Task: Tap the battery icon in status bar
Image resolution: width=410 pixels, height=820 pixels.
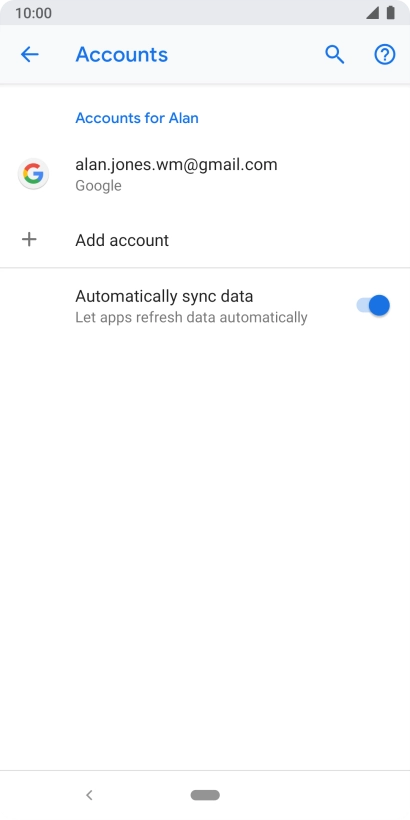Action: pos(391,13)
